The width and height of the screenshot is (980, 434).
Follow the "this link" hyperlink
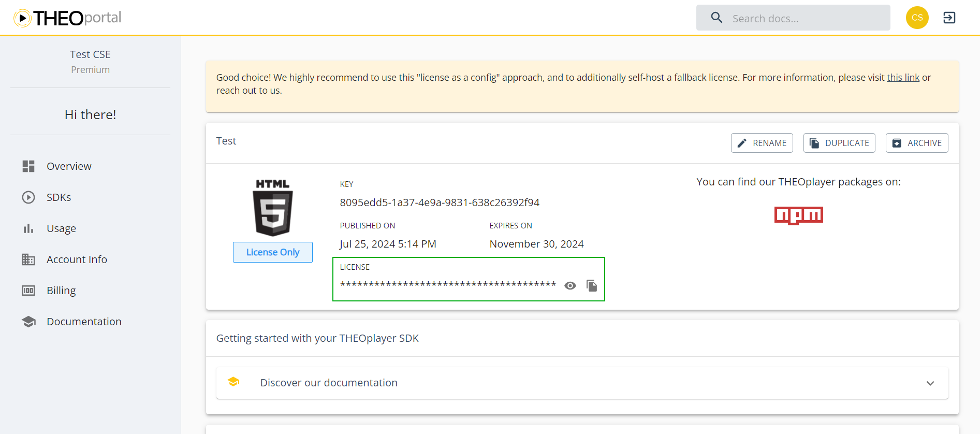[903, 78]
